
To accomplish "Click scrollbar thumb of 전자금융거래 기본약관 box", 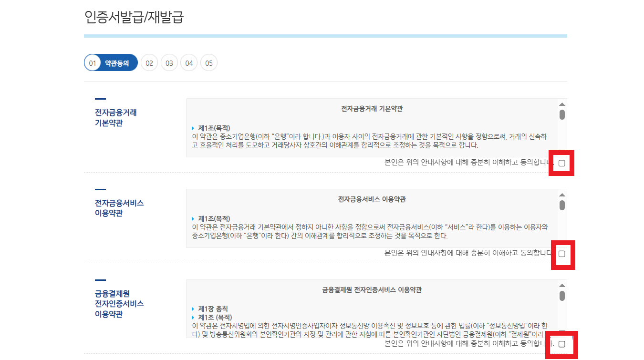I will (x=562, y=114).
